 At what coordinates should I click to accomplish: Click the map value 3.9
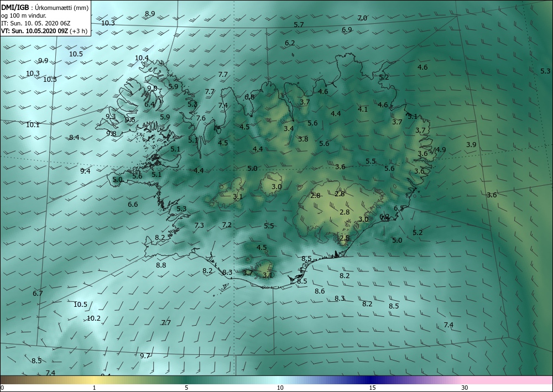tap(471, 144)
